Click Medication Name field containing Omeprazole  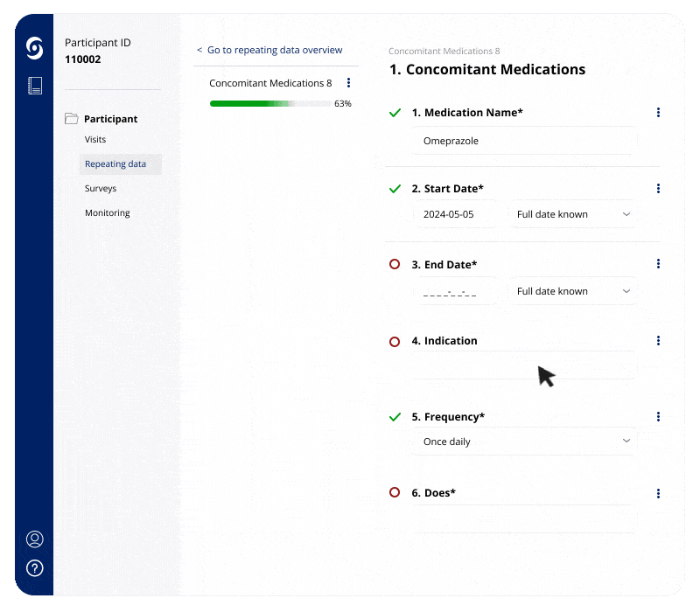pyautogui.click(x=523, y=141)
